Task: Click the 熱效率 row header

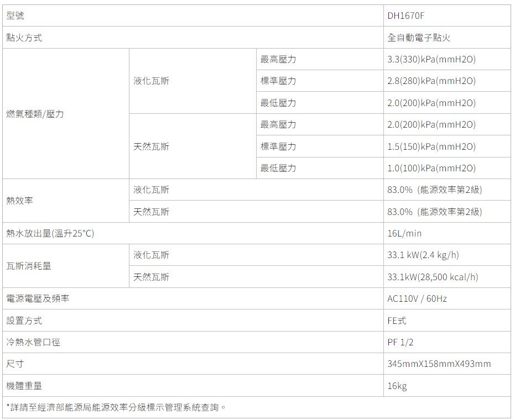Action: tap(19, 201)
